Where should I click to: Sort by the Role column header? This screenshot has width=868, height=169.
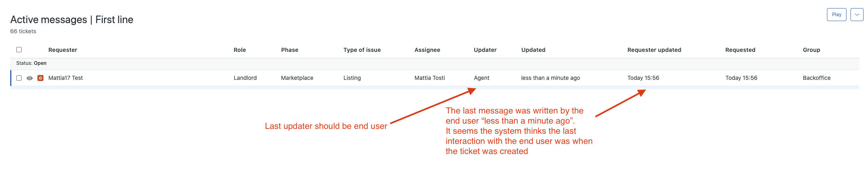pyautogui.click(x=240, y=50)
